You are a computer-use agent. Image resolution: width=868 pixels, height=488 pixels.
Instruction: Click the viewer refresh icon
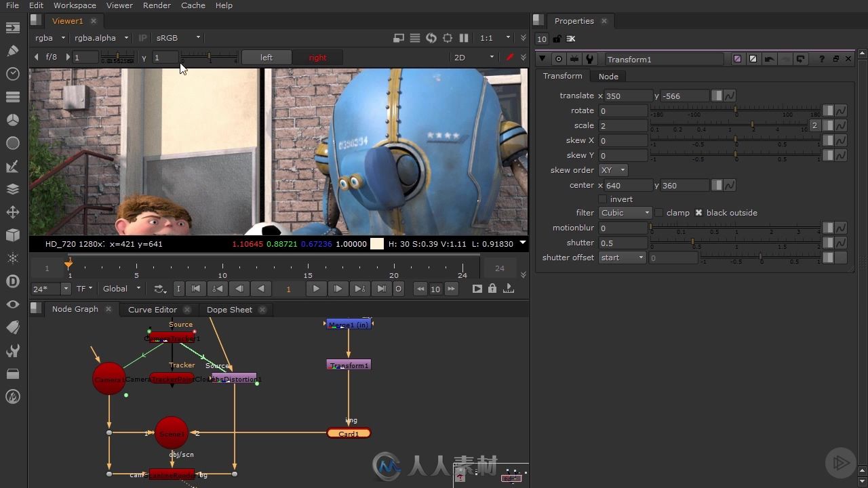[x=431, y=38]
